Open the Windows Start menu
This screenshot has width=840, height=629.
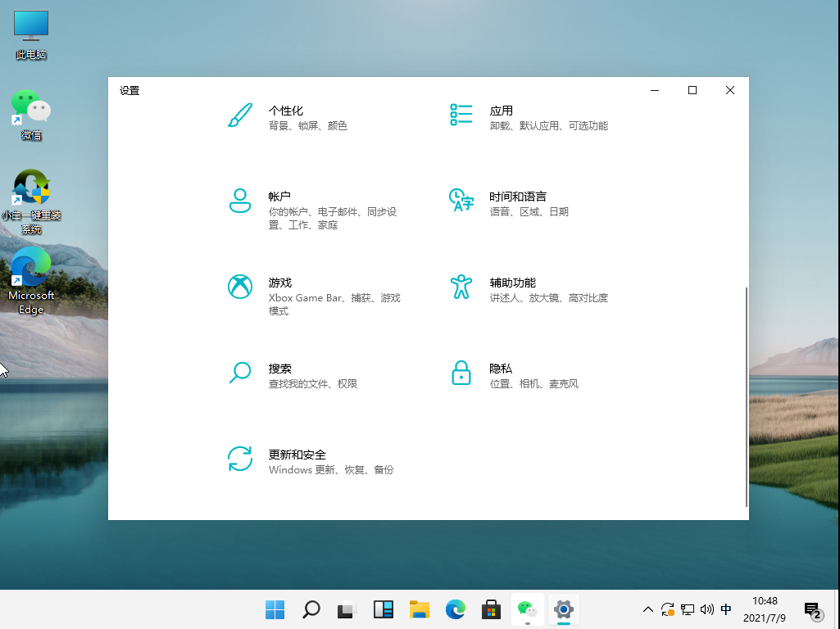pyautogui.click(x=275, y=609)
